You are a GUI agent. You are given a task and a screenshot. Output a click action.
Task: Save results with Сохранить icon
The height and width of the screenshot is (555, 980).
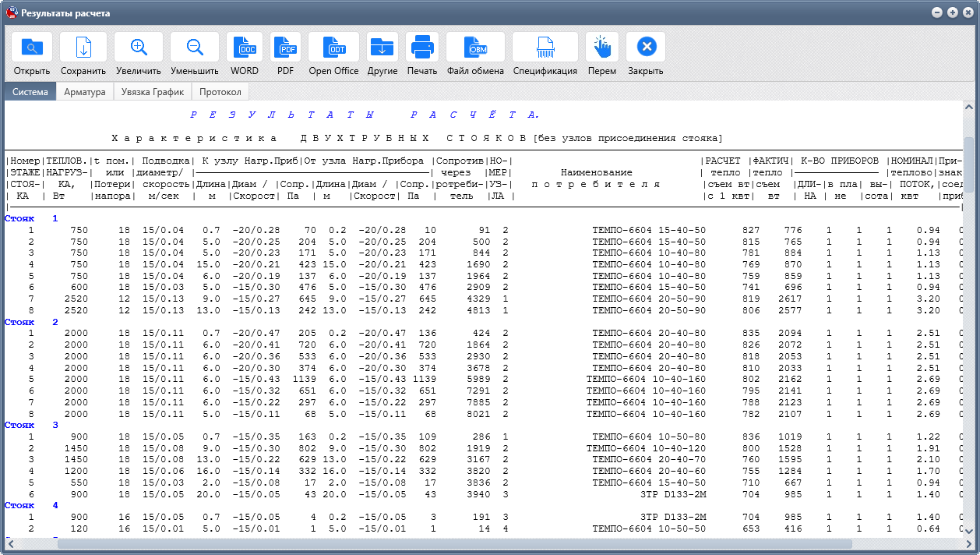point(83,48)
